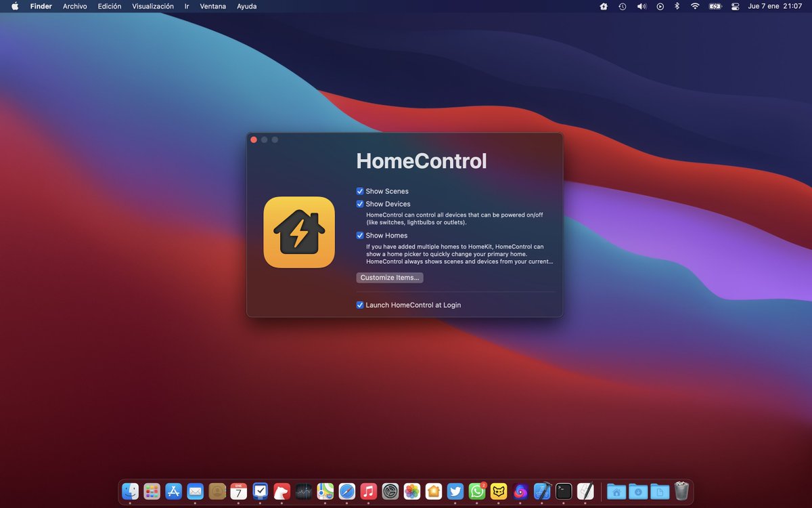Open the Documents folder stack in Dock
This screenshot has width=812, height=508.
pos(660,491)
